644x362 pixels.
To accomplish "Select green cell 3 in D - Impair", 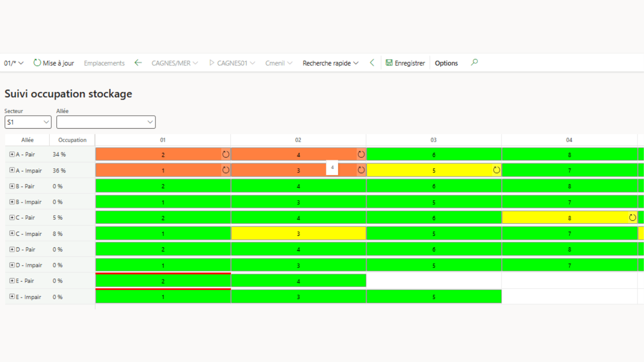I will 298,265.
